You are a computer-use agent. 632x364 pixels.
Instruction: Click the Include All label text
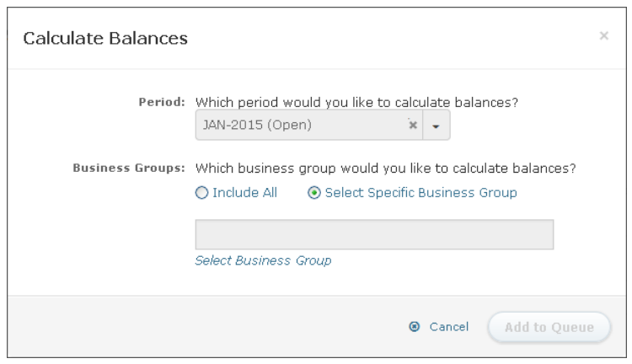pos(244,192)
